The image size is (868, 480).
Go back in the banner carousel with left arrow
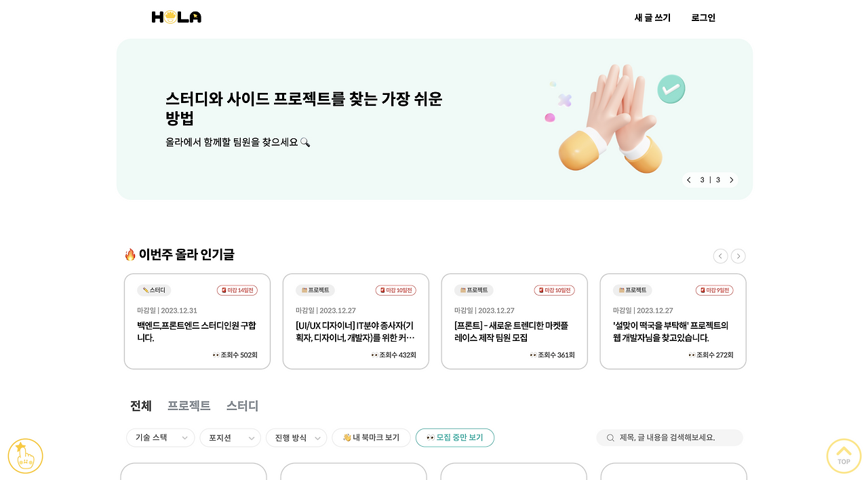(689, 180)
